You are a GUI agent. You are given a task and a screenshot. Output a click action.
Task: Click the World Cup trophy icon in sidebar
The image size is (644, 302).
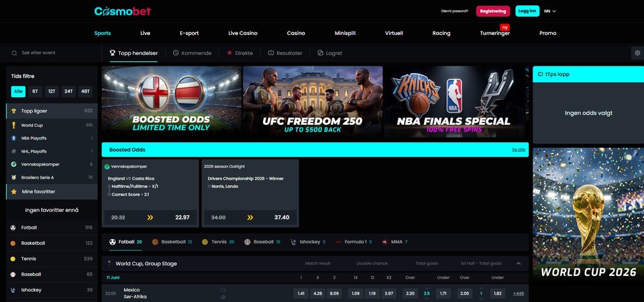tap(13, 125)
